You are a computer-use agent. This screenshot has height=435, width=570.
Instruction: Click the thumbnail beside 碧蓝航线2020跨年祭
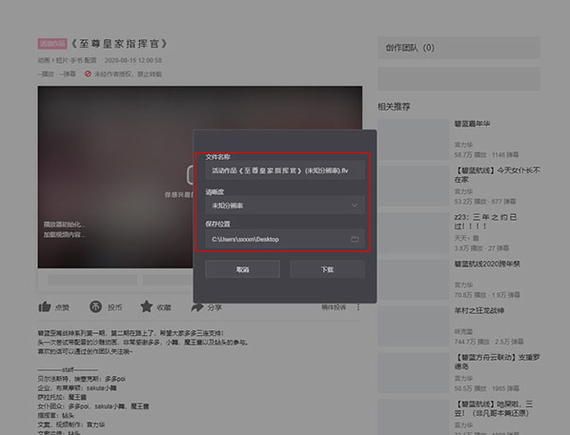tap(413, 279)
